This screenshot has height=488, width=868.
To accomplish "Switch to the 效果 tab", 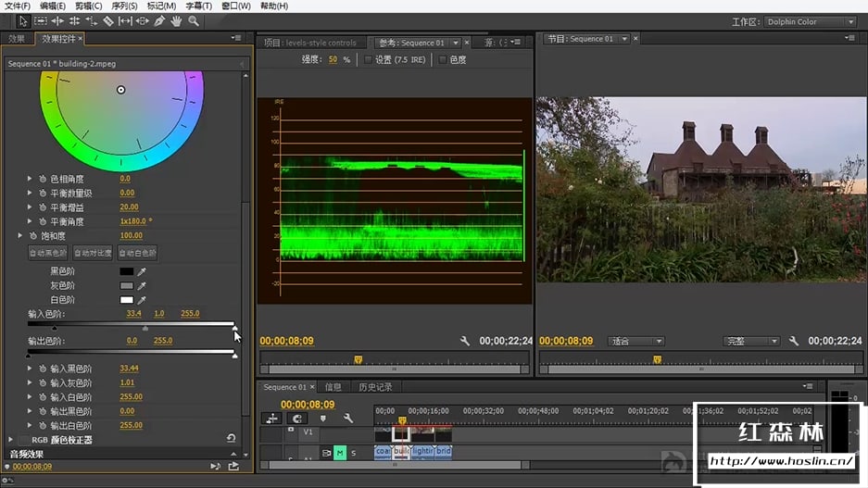I will click(x=17, y=39).
